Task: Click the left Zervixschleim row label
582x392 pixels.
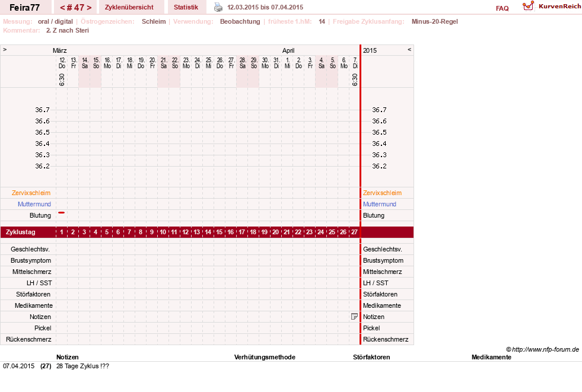Action: [31, 193]
